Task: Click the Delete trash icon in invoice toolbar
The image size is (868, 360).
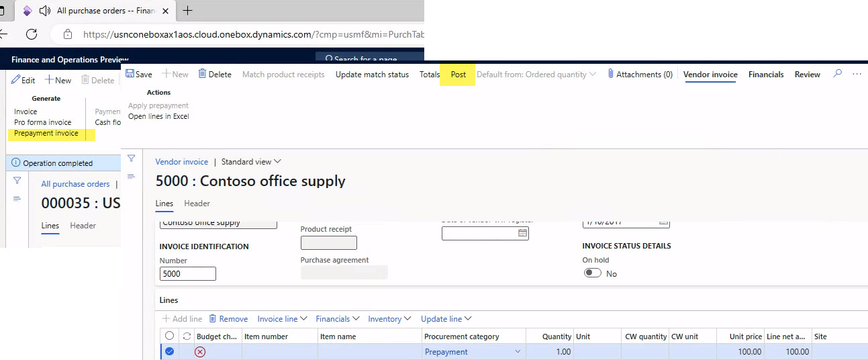Action: (x=202, y=75)
